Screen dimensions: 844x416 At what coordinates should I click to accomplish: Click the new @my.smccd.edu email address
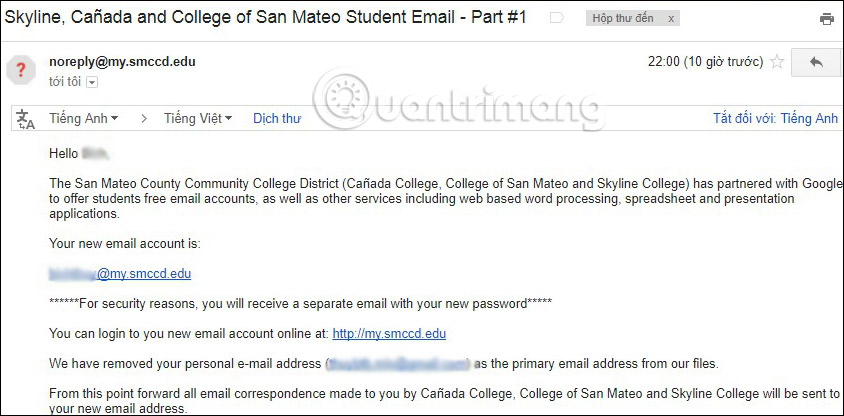tap(120, 274)
